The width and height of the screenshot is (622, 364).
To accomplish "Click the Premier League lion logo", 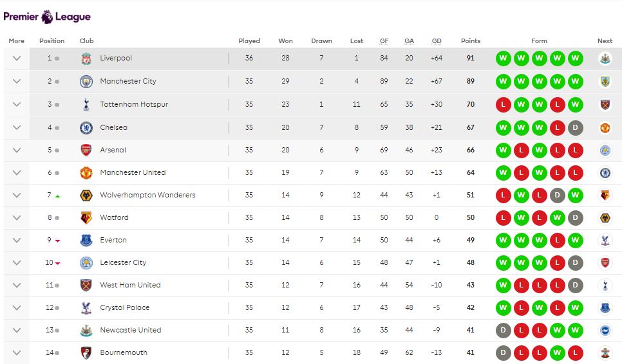I will 47,17.
